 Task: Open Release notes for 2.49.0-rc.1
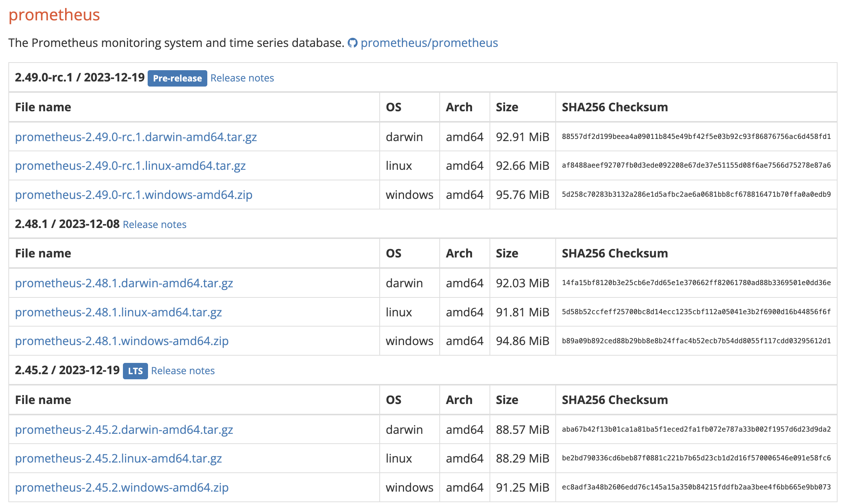click(242, 78)
